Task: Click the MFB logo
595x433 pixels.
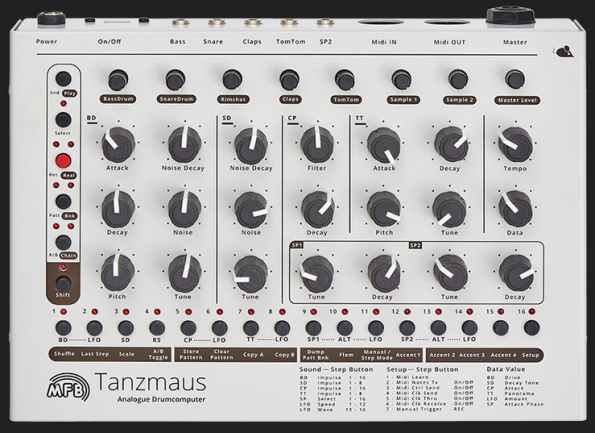Action: 69,386
